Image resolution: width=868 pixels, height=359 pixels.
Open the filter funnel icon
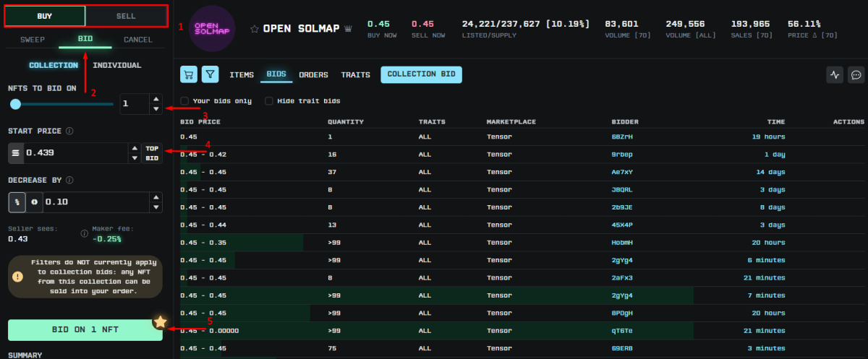[210, 74]
